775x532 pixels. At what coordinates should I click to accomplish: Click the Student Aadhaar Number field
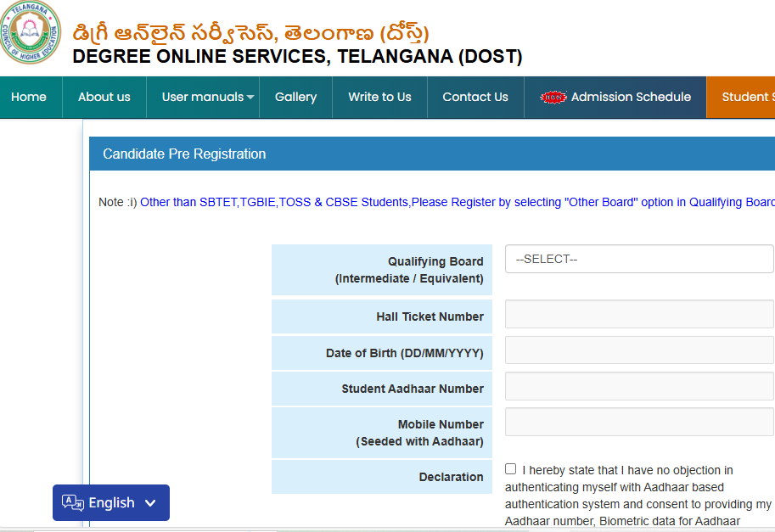click(x=639, y=386)
